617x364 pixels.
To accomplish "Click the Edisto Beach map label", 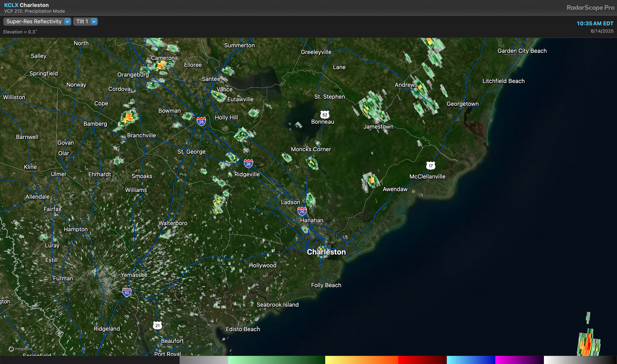I will [x=243, y=329].
